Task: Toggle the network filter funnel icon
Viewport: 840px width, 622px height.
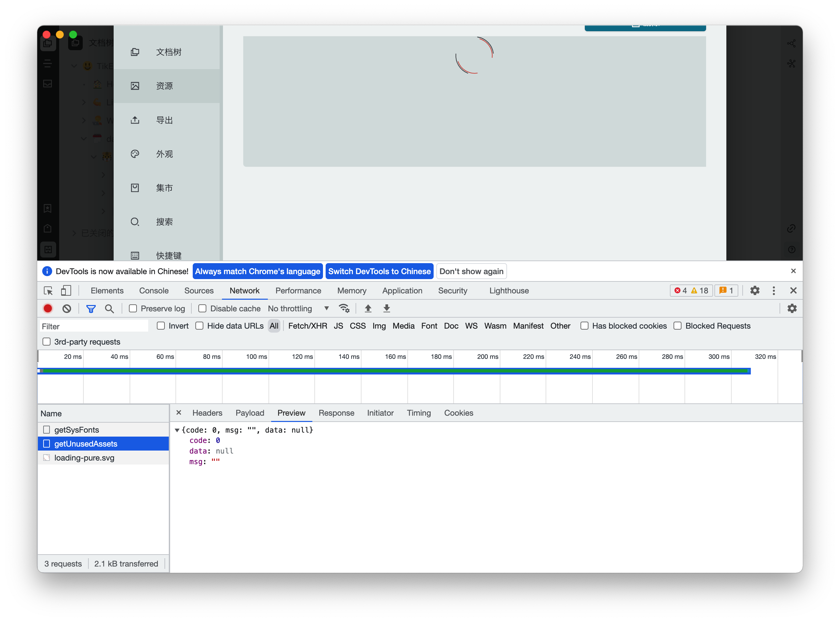Action: tap(91, 309)
